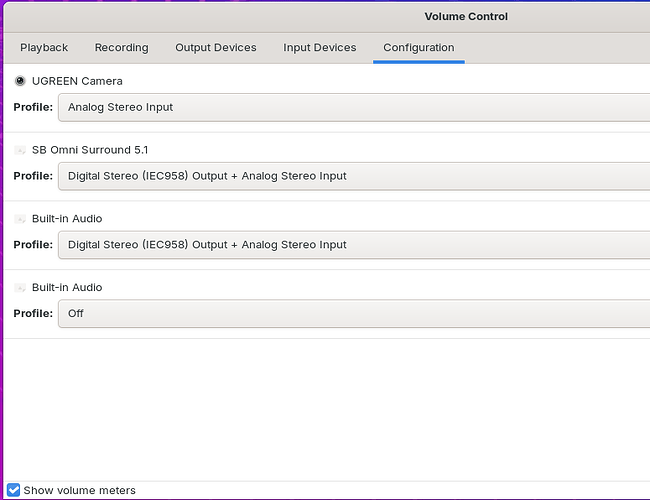Click the Volume Control window title
The height and width of the screenshot is (500, 650).
(x=466, y=17)
